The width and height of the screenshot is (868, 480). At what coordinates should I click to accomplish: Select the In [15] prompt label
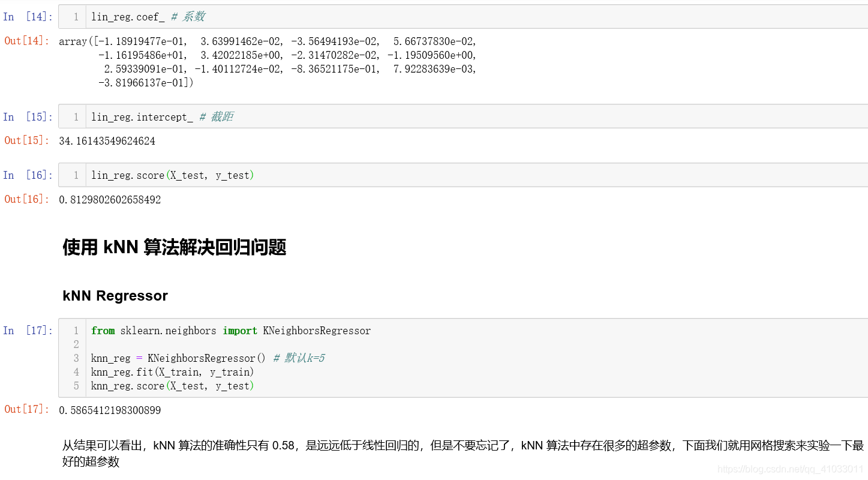28,116
